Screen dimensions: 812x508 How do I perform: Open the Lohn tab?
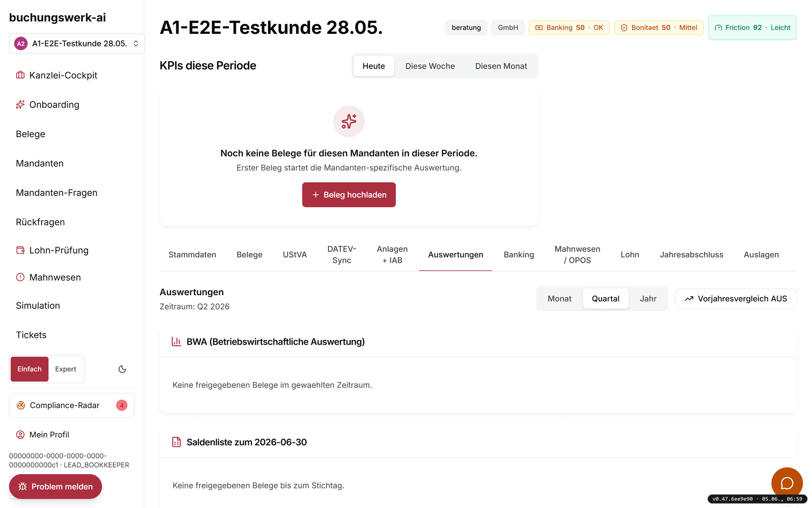point(630,254)
